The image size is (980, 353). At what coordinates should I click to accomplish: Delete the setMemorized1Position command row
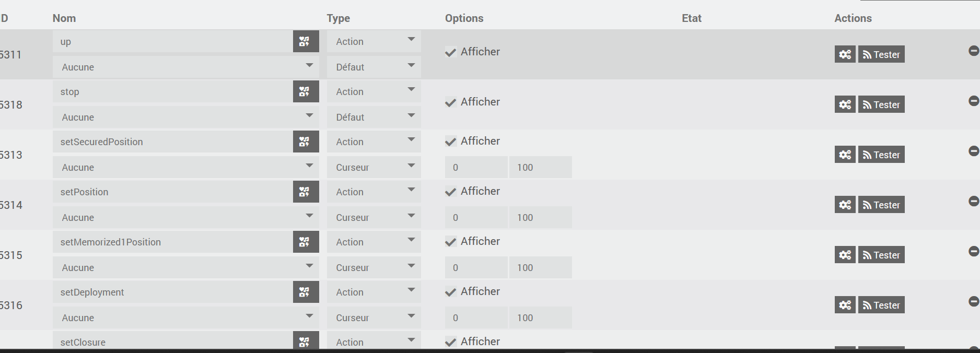(973, 251)
